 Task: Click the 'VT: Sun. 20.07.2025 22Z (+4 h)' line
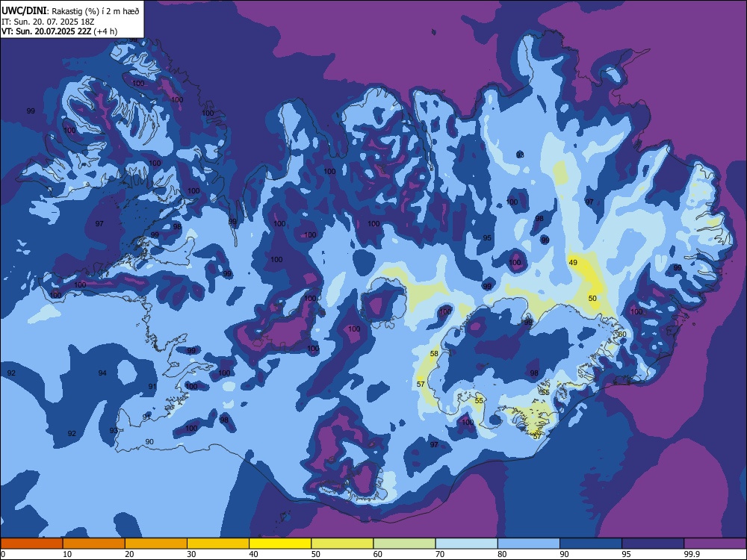tap(59, 31)
